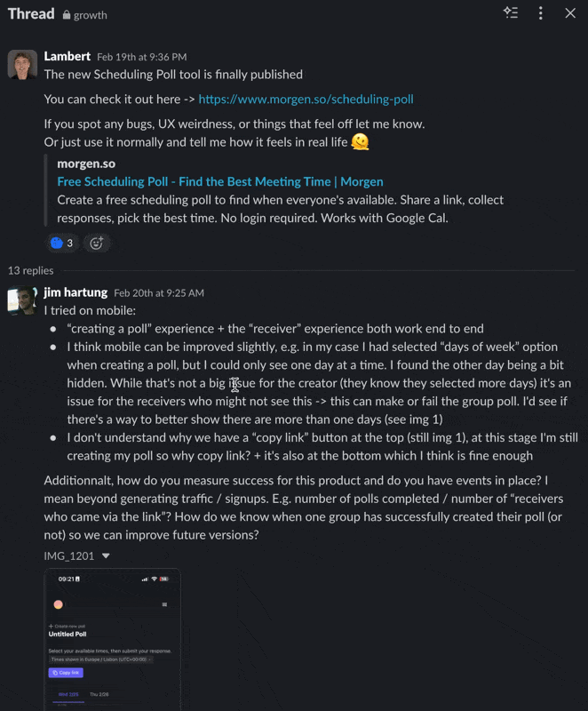This screenshot has height=711, width=588.
Task: Open the three-dot more actions menu
Action: coord(540,13)
